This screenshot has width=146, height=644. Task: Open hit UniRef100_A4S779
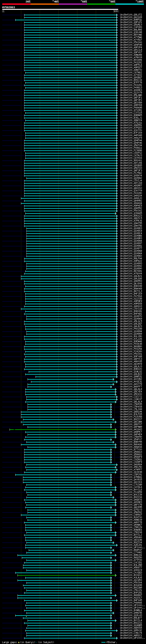coord(131,384)
